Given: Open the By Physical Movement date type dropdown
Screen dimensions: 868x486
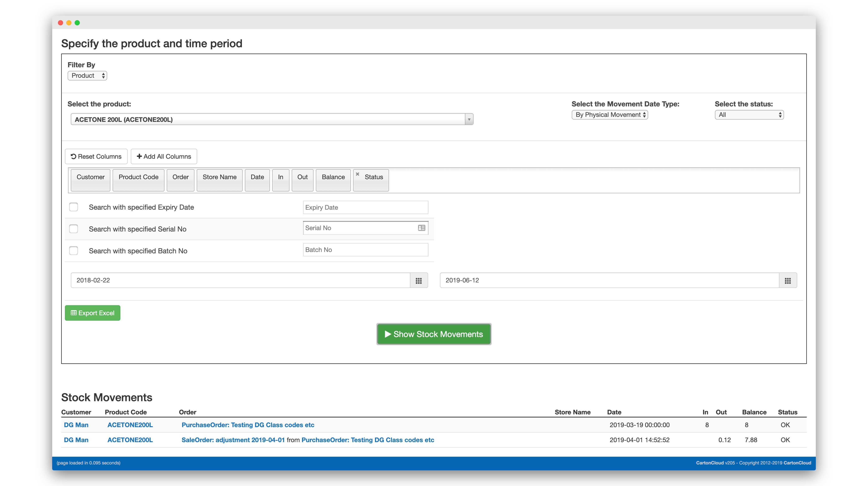Looking at the screenshot, I should point(609,115).
